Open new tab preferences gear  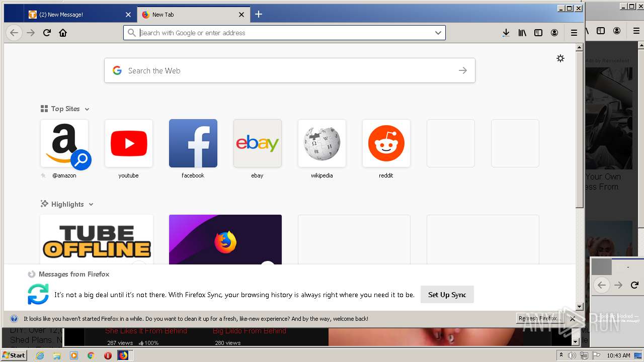coord(560,58)
